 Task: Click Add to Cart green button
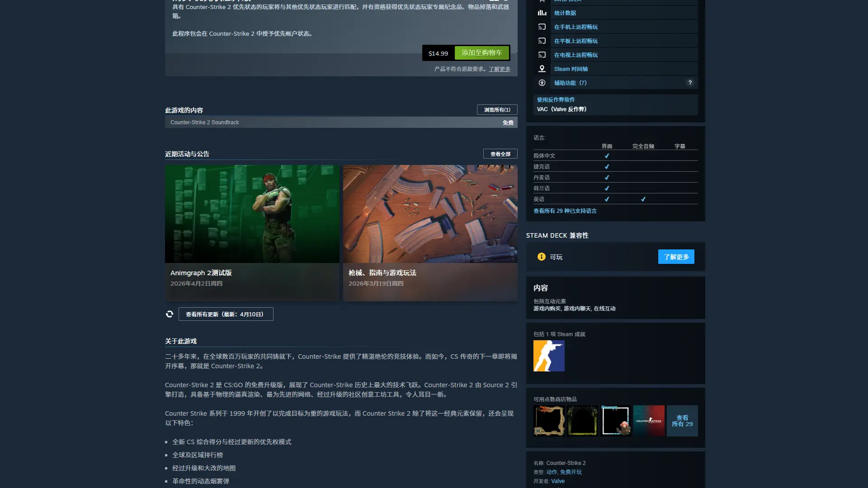click(x=481, y=53)
